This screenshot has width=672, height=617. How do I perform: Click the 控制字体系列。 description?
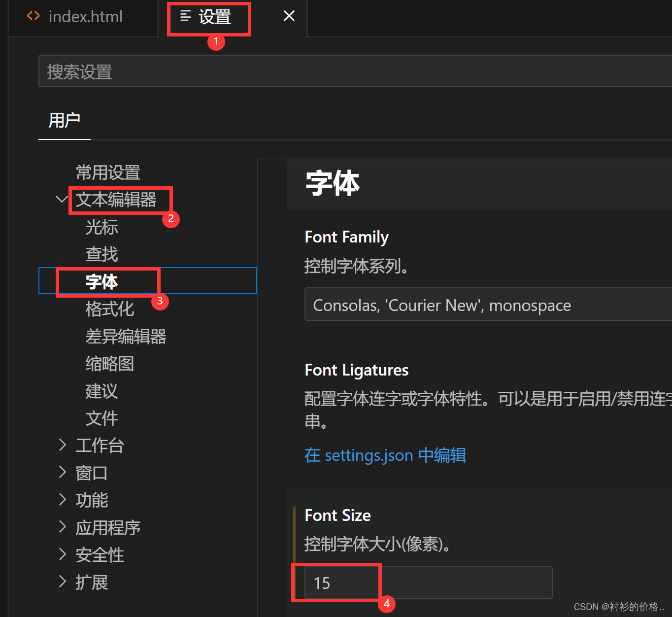[x=357, y=266]
